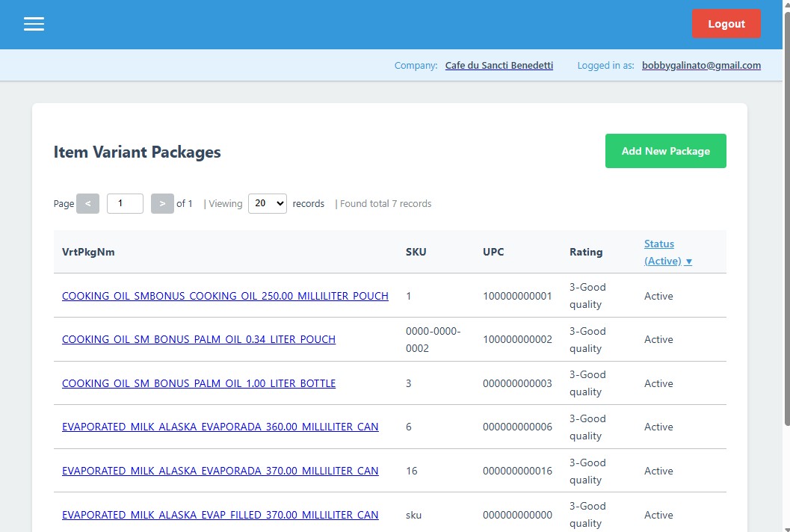Open COOKING_OIL_SMBONUS_COOKING_OIL_250.00_MILLILITER_POUCH package
This screenshot has height=532, width=790.
click(x=225, y=296)
